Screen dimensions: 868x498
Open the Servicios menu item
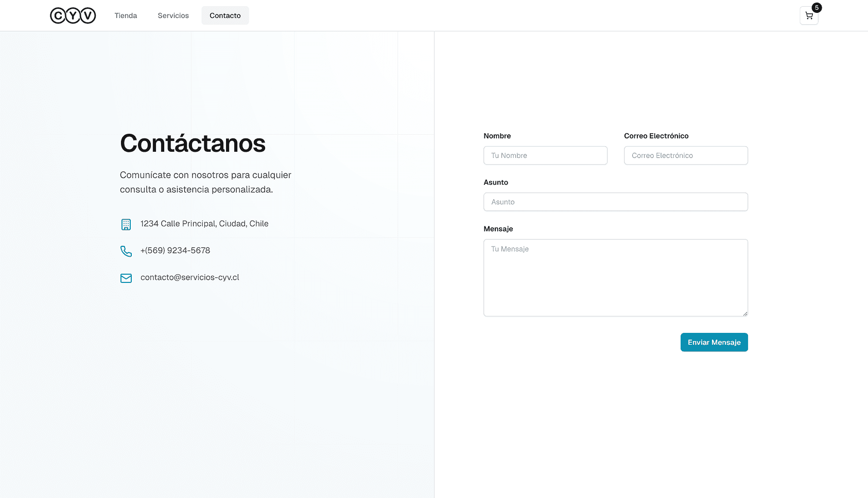coord(173,15)
